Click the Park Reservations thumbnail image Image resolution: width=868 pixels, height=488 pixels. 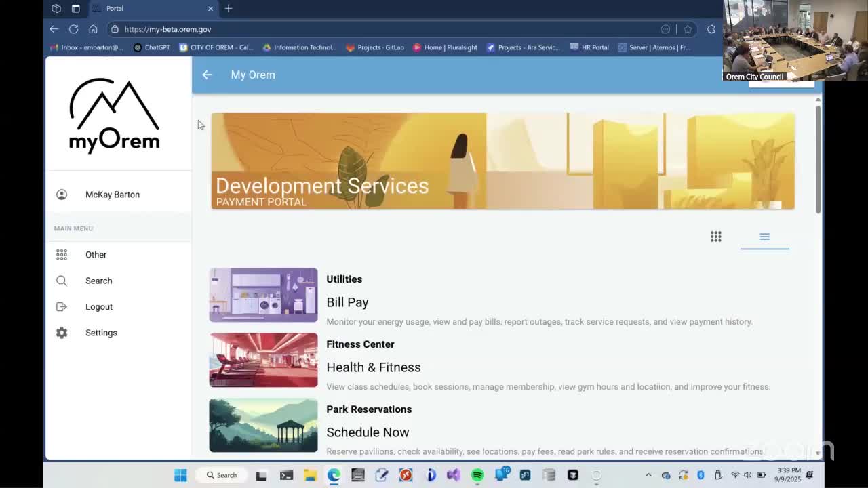pos(263,425)
